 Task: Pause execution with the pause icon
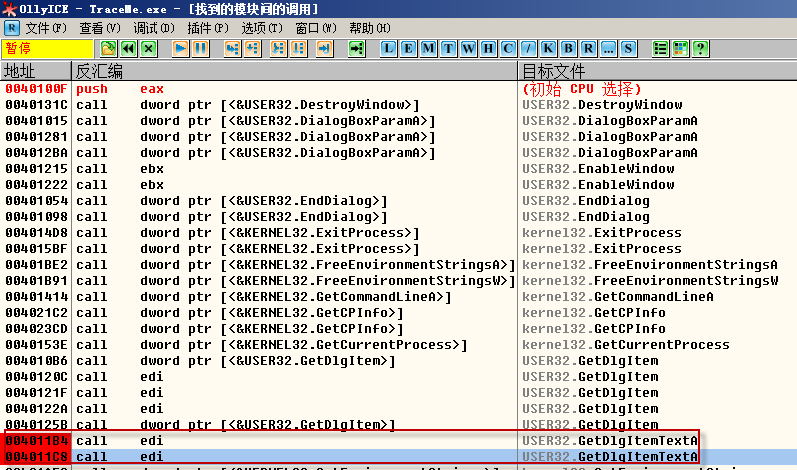(201, 49)
